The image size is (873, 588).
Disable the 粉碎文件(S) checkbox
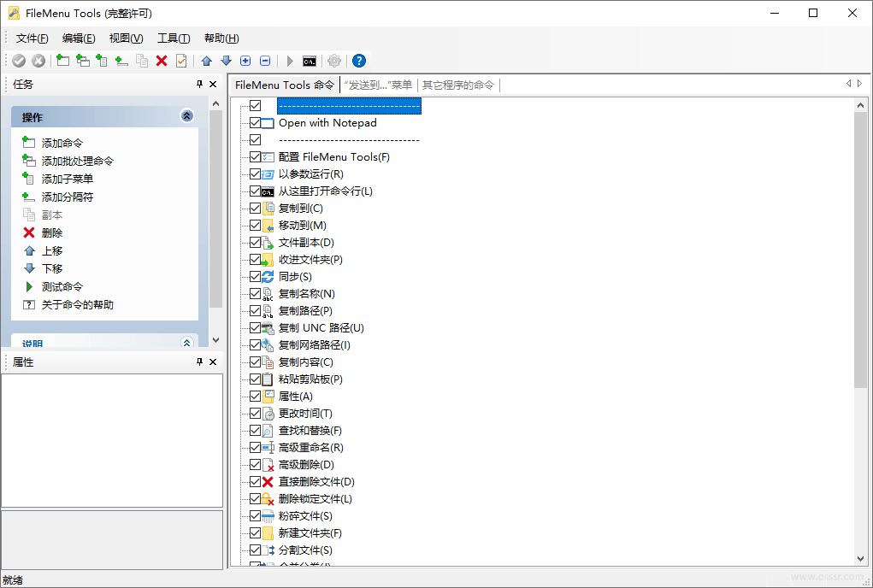255,516
